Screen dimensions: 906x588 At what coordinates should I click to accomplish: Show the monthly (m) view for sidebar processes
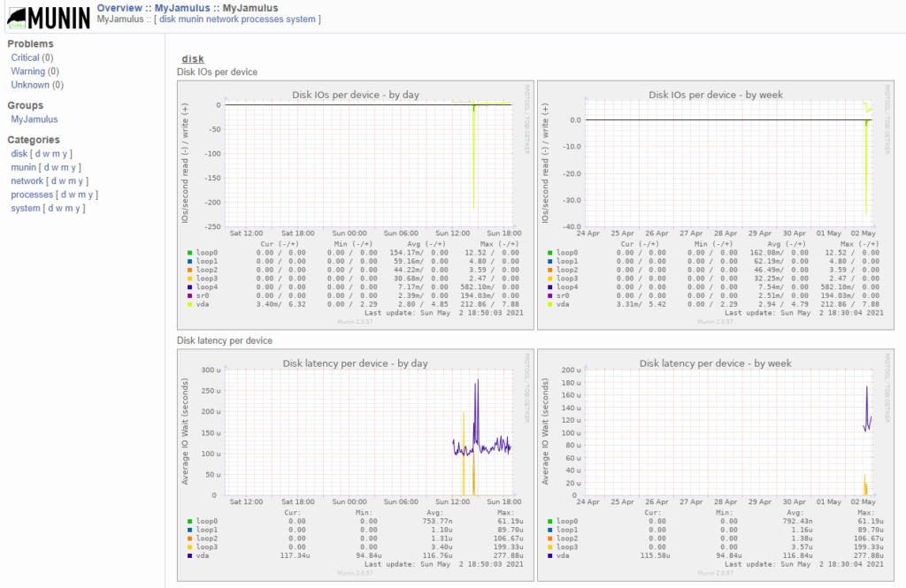(x=82, y=195)
